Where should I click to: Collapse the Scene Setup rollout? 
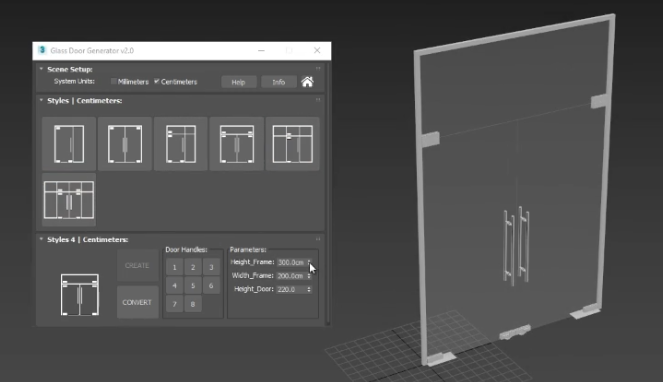point(41,69)
